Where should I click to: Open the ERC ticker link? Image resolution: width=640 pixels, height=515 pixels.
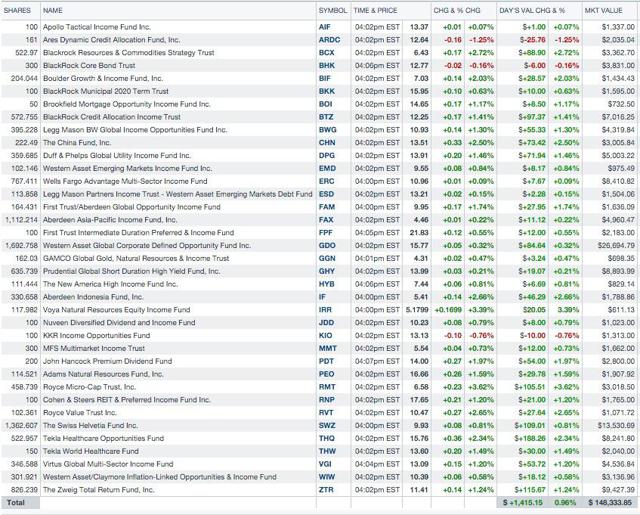tap(327, 181)
